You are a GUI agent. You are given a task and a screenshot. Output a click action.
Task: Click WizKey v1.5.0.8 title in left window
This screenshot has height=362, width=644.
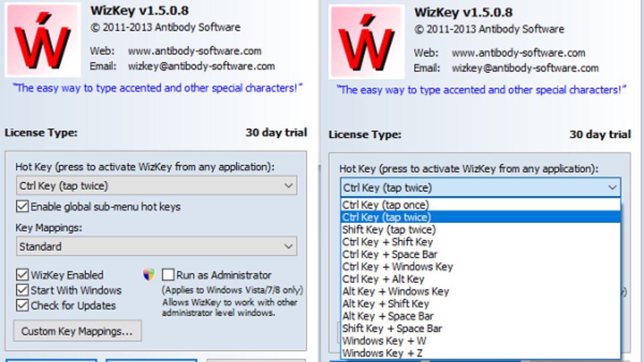[140, 10]
